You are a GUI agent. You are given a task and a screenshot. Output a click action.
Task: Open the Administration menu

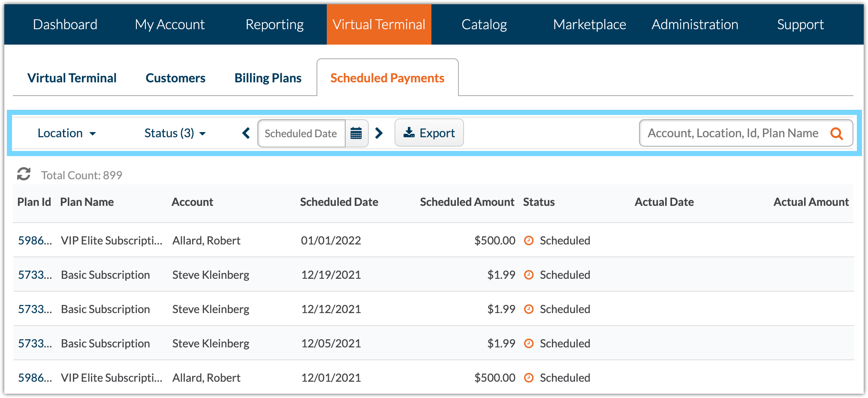695,24
